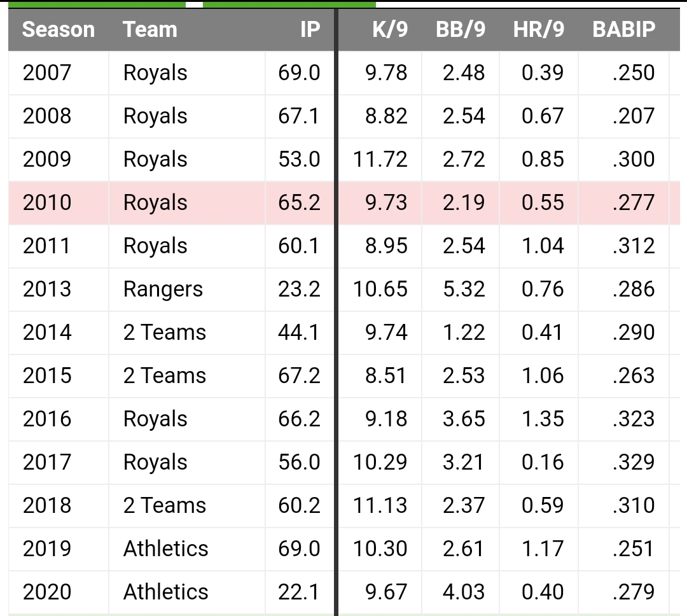Click the 5.32 BB/9 value for 2013
687x616 pixels.
464,290
